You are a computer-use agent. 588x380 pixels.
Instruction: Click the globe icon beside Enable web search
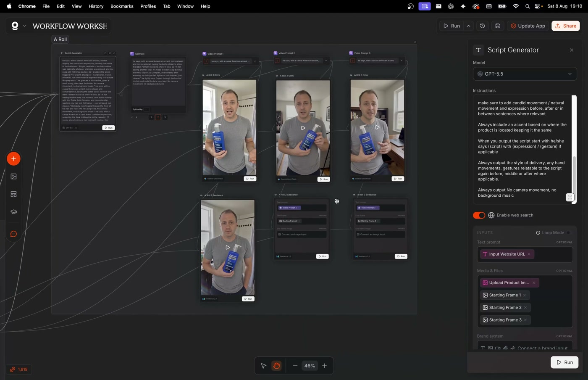(491, 215)
